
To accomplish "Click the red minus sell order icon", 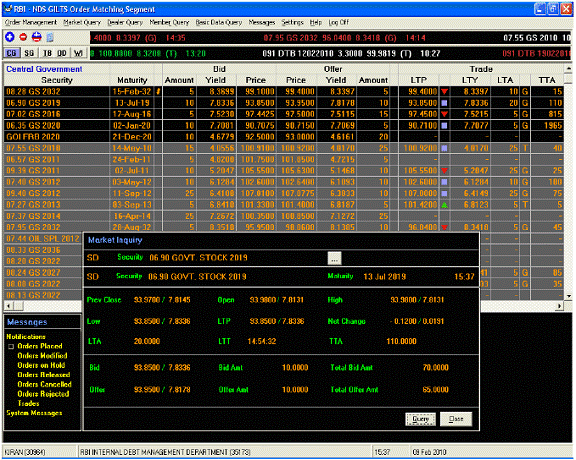I will pos(23,37).
